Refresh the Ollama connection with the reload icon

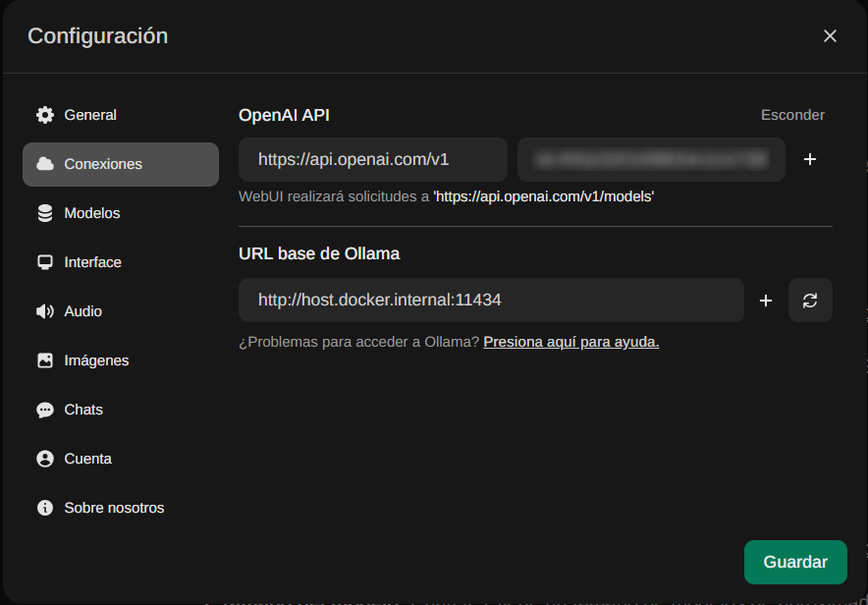coord(810,301)
